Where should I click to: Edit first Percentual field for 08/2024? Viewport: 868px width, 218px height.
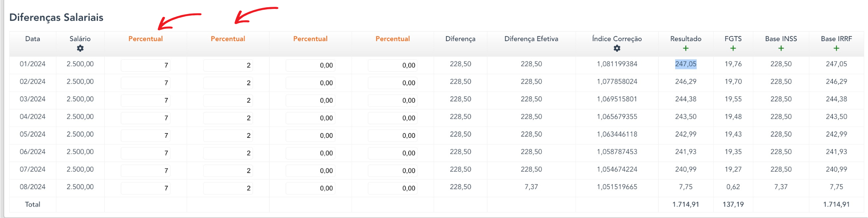tap(145, 188)
